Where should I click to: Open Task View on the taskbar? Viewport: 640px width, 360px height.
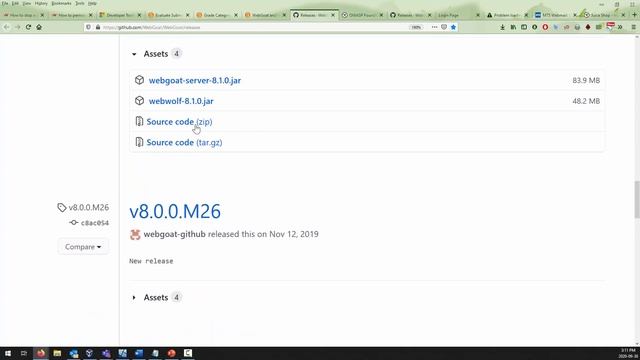24,353
